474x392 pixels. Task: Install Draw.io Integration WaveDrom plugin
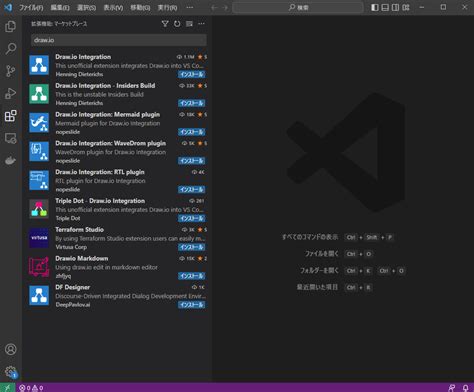point(191,161)
